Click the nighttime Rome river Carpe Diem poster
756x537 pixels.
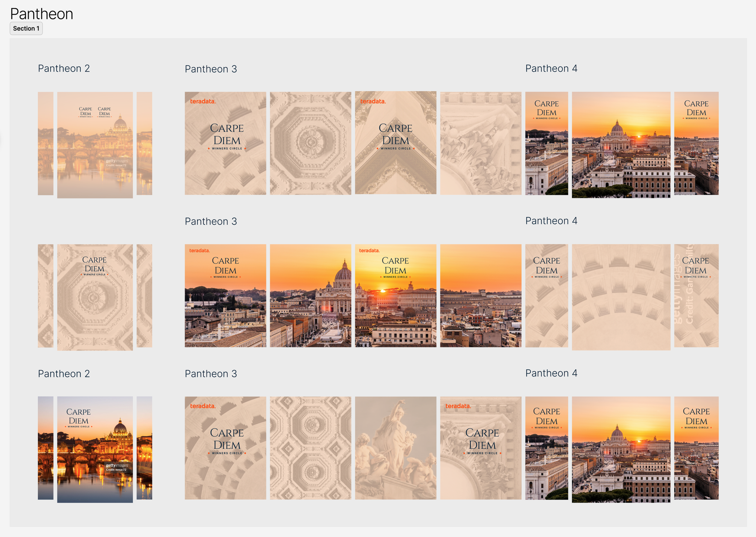[x=95, y=448]
